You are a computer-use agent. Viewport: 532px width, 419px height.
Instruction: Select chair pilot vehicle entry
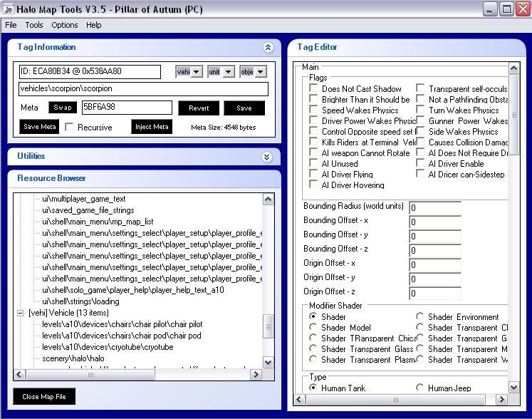pos(122,324)
